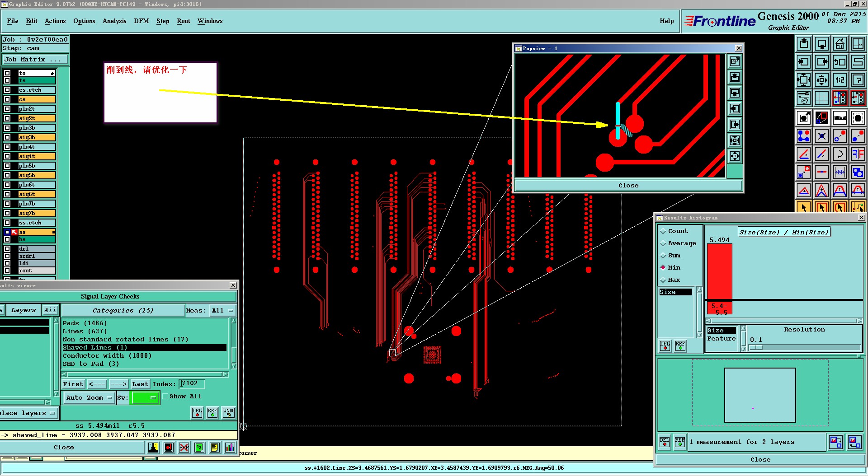Image resolution: width=868 pixels, height=476 pixels.
Task: Open the Rout menu
Action: (184, 21)
